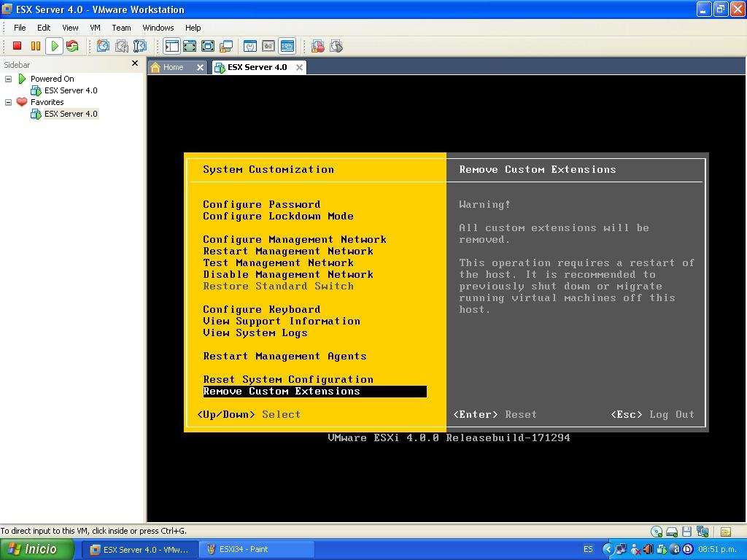Show the appliance view icon
The height and width of the screenshot is (560, 747).
[268, 46]
